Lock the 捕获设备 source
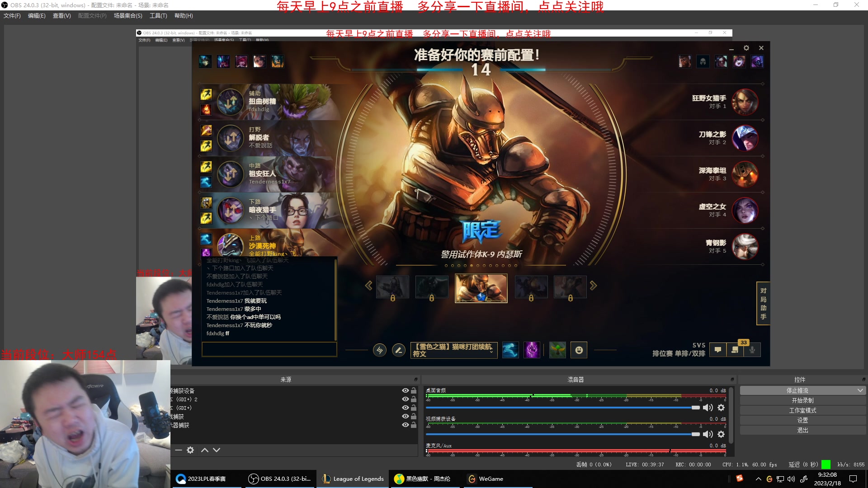 (414, 391)
